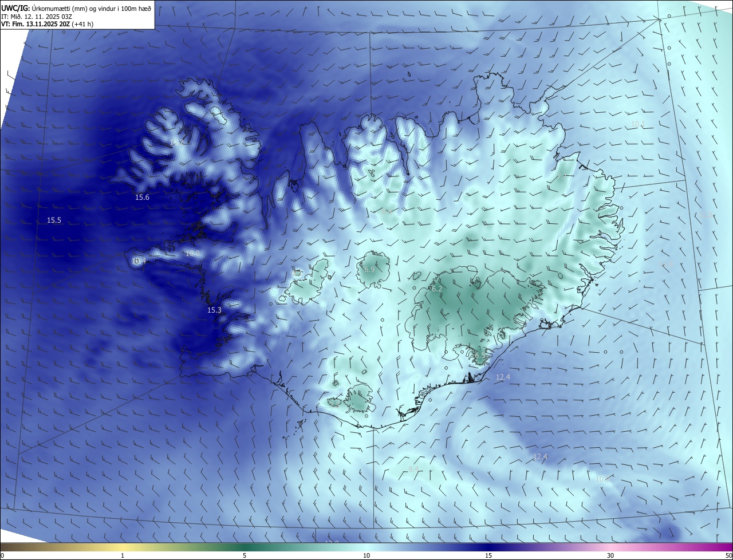Click the valid time 'VT: Fim. 13.11.2025 20Z (+41 h)'

(48, 24)
